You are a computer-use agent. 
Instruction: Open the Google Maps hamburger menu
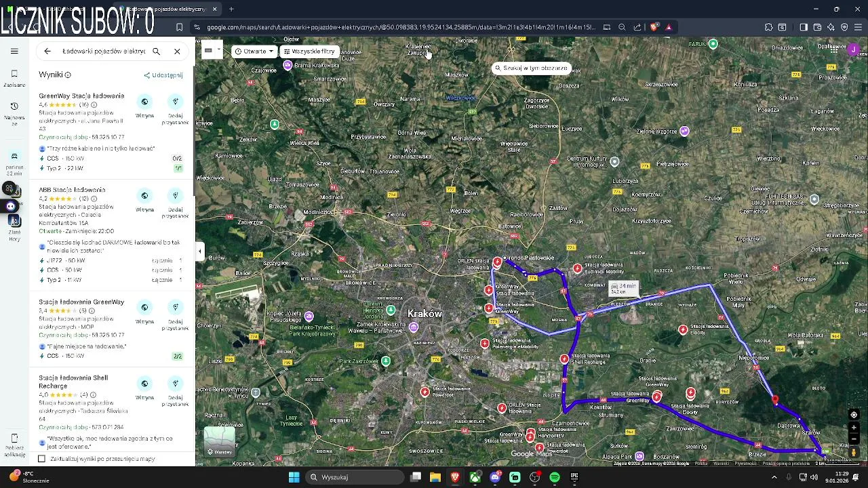pyautogui.click(x=14, y=51)
